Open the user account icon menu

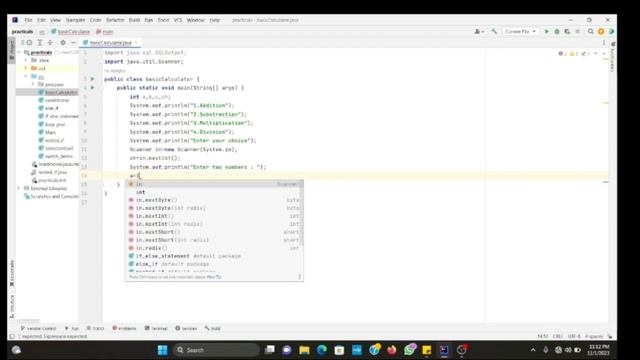(478, 31)
